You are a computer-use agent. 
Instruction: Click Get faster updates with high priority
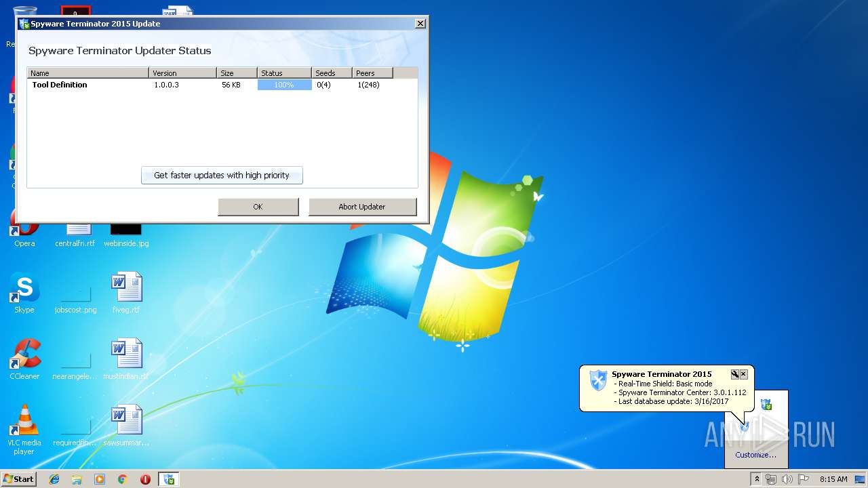[x=222, y=175]
